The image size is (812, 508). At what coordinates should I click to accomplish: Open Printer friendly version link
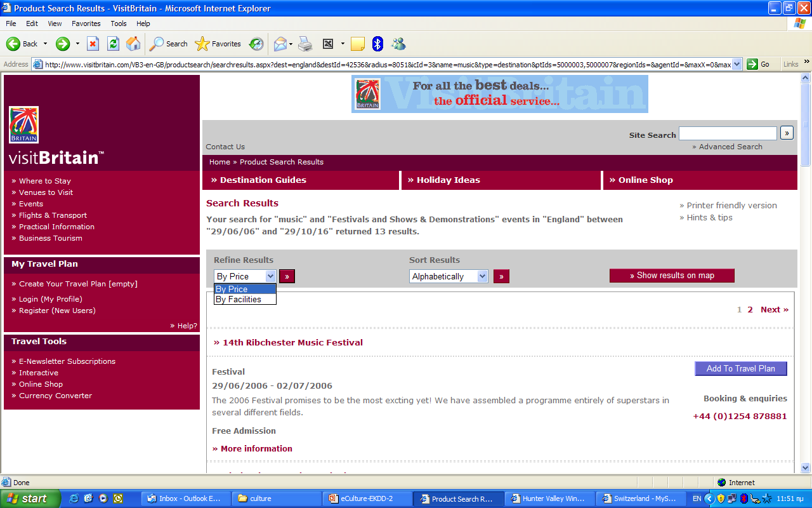pos(732,205)
